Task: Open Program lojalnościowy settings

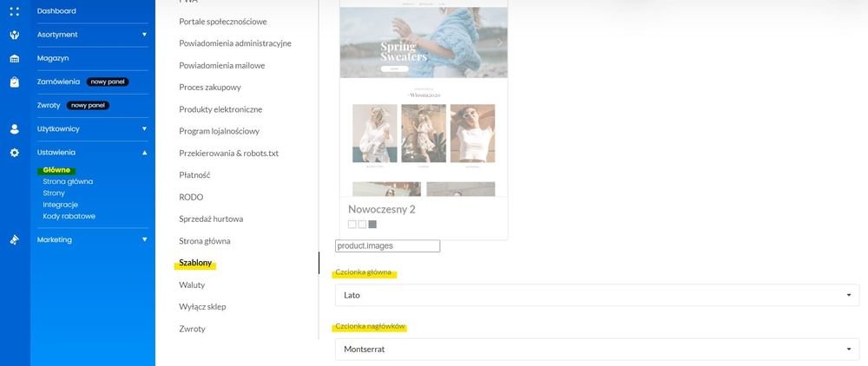Action: (x=220, y=131)
